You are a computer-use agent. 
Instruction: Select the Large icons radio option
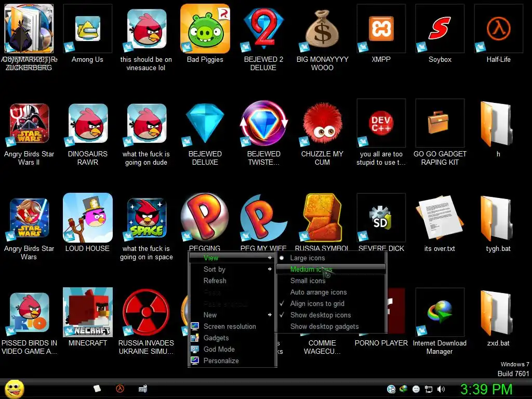tap(331, 258)
